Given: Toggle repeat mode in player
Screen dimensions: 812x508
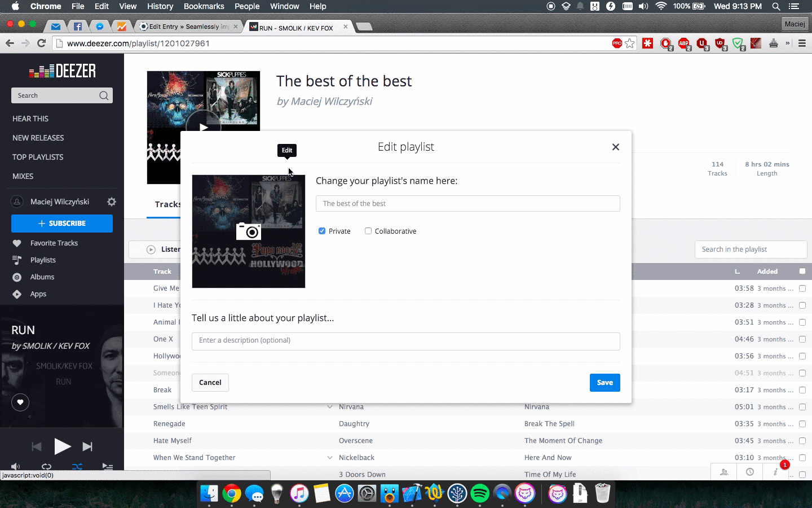Looking at the screenshot, I should click(x=46, y=467).
